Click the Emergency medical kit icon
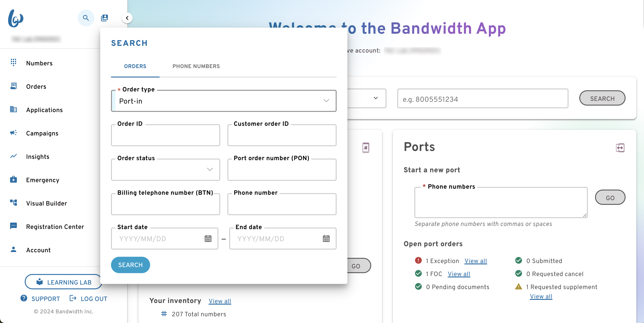Screen dimensions: 644x323 pos(13,179)
